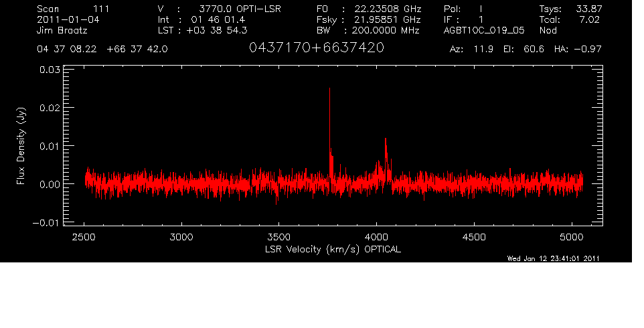644x328 pixels.
Task: Click the 0.02 tick on the flux axis
Action: 50,107
